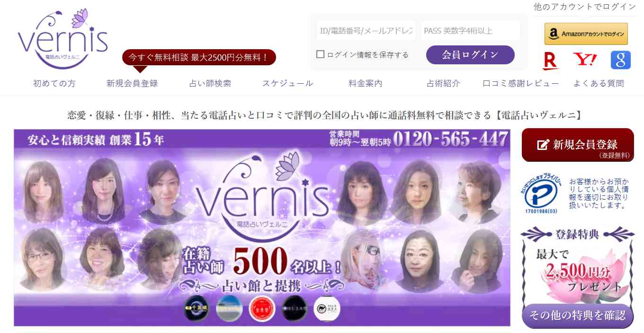Open the 初めての方 menu item

pos(54,84)
